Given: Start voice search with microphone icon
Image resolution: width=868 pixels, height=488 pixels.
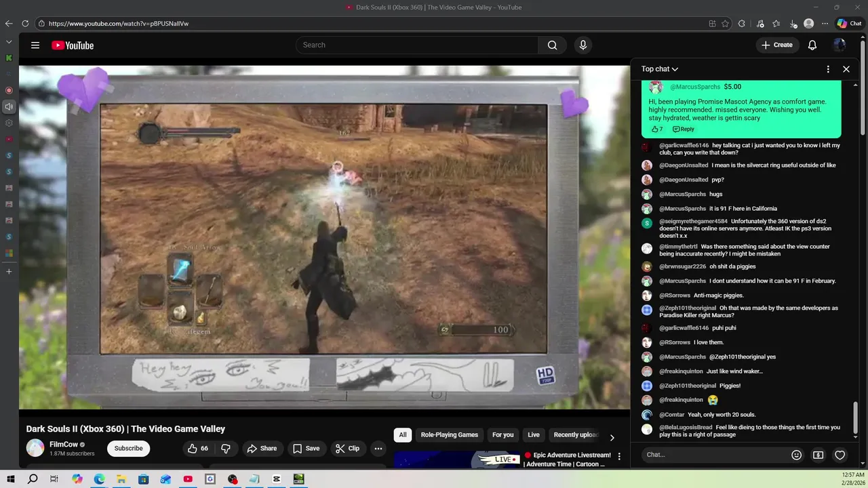Looking at the screenshot, I should pos(583,45).
